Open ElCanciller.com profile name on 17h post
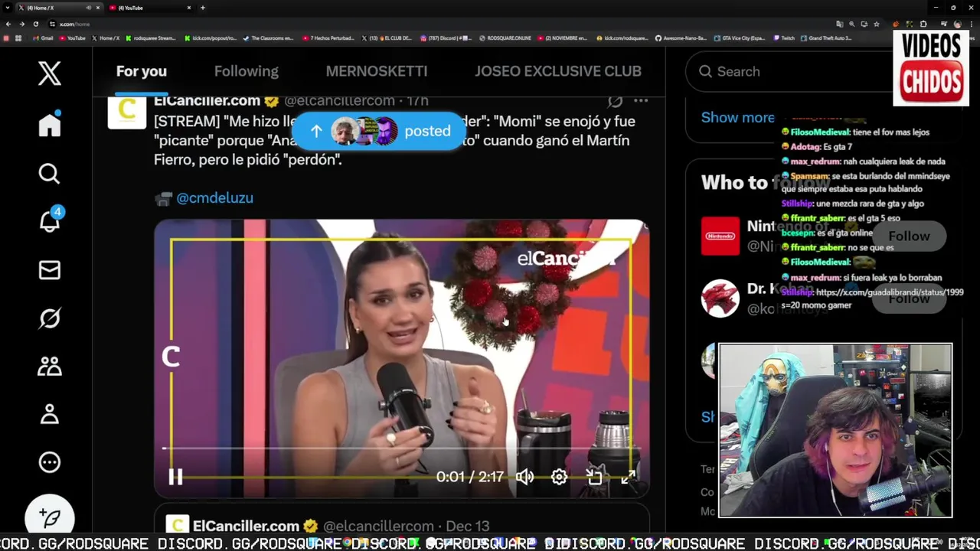980x551 pixels. pos(207,100)
